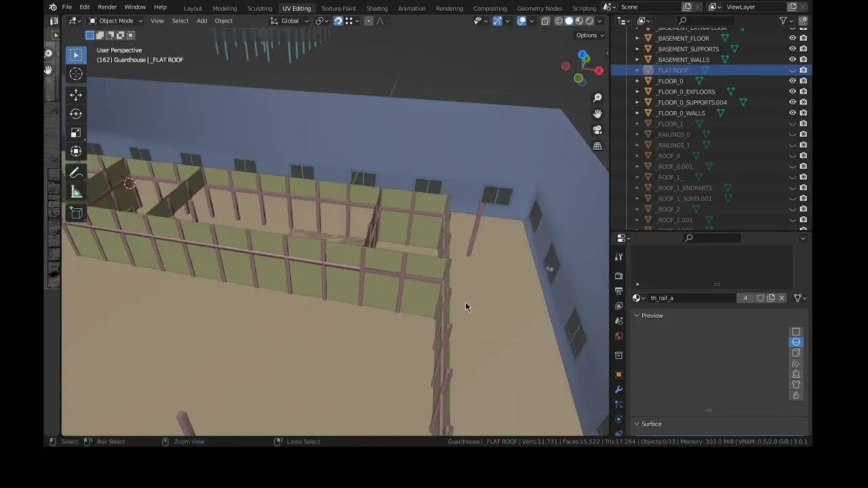Activate the Select Box tool

click(x=76, y=55)
